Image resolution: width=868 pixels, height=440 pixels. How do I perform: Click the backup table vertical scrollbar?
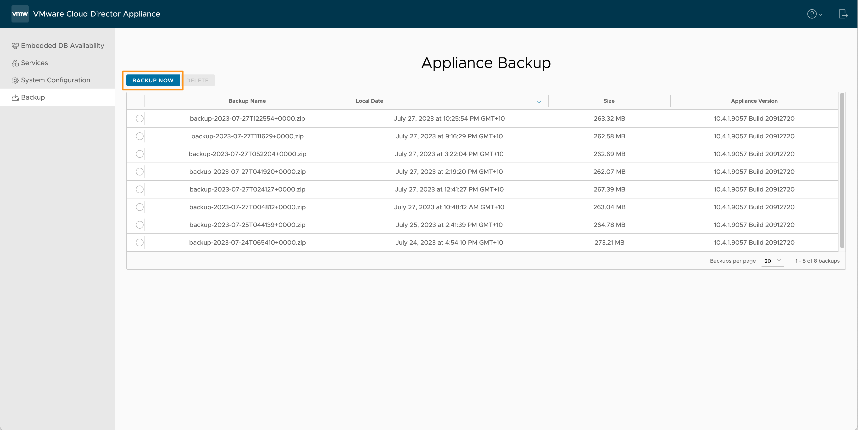[x=842, y=171]
